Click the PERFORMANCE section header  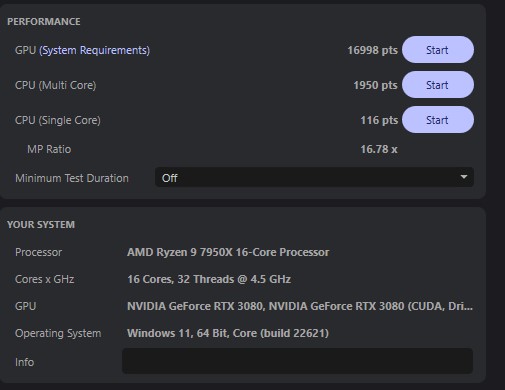[x=44, y=22]
